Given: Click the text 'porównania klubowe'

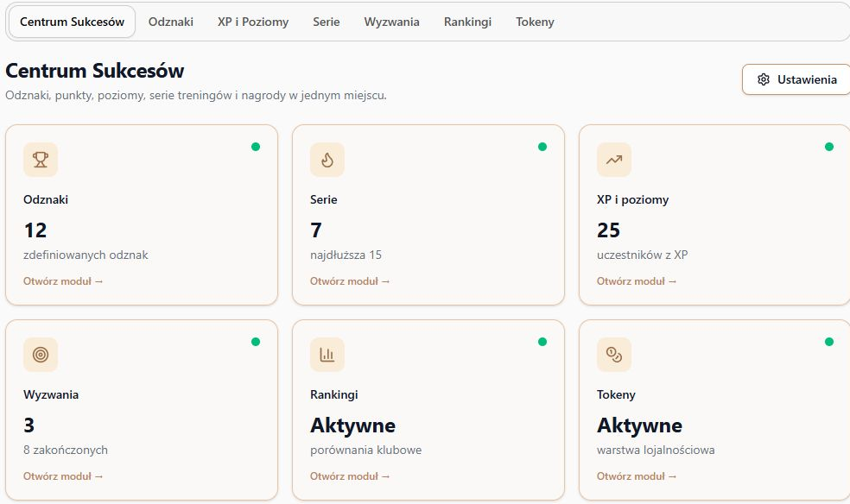Looking at the screenshot, I should (x=366, y=450).
